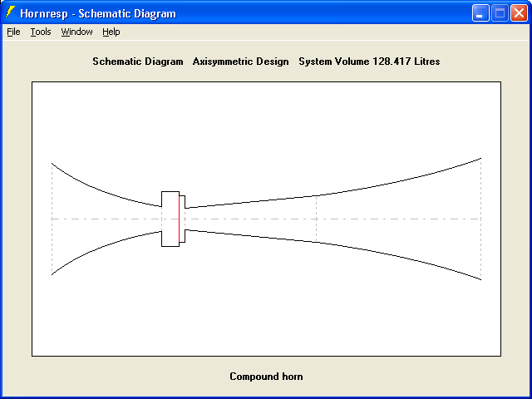Viewport: 532px width, 399px height.
Task: Click the 'Compound horn' caption
Action: 266,377
